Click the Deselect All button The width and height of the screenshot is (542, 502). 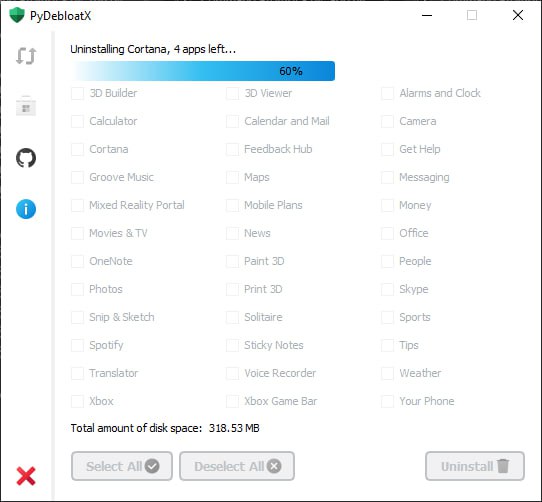click(237, 466)
